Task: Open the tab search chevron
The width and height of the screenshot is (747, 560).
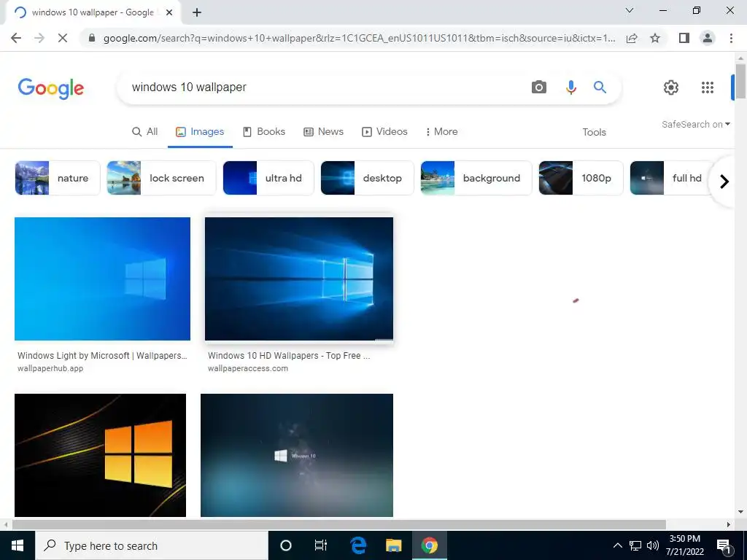Action: tap(630, 10)
